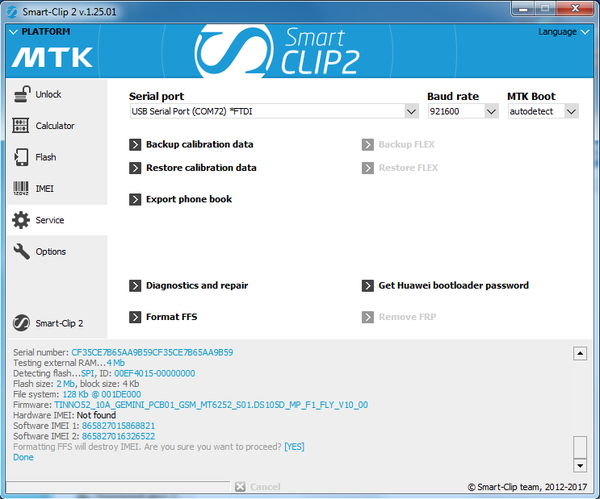Click Get Huawei bootloader password

coord(453,285)
